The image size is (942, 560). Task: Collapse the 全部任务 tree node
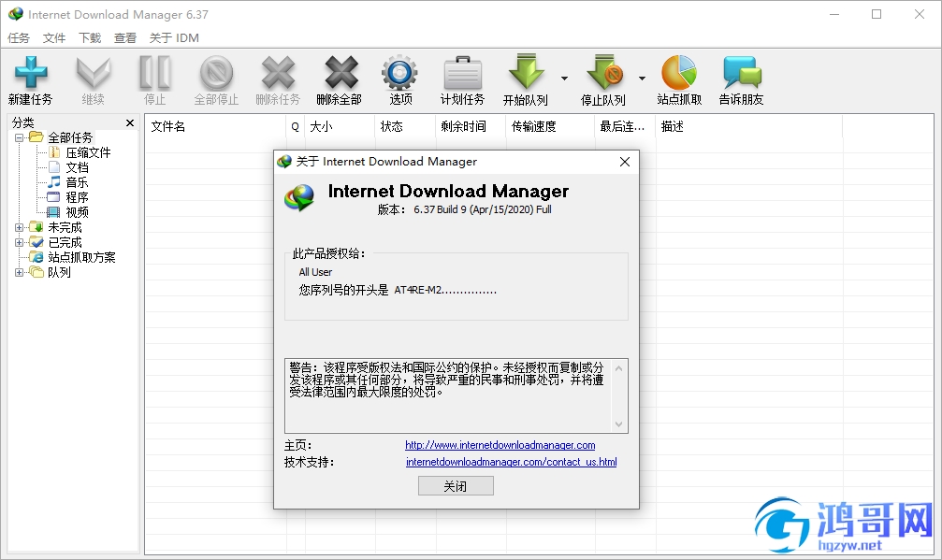pos(20,137)
